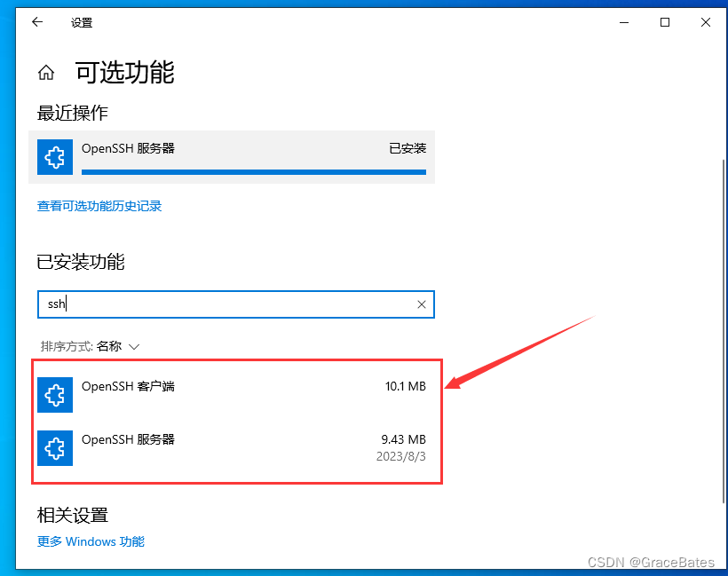Close the 设置 window

[x=706, y=22]
